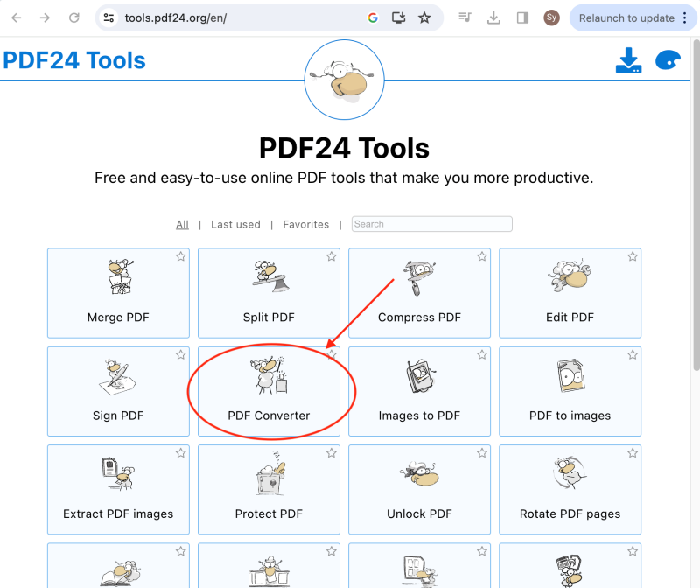
Task: Click the PDF to images label
Action: 570,416
